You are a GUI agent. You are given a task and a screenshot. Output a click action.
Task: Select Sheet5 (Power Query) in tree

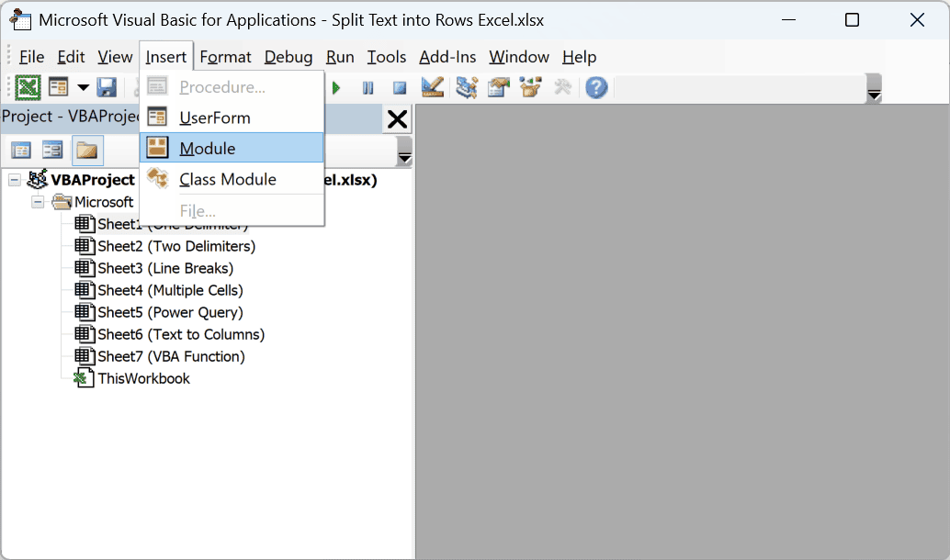[x=170, y=312]
